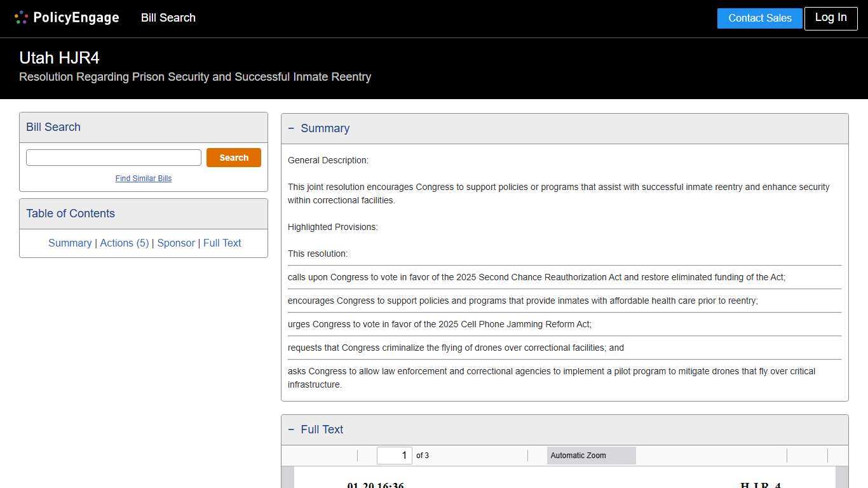The height and width of the screenshot is (488, 868).
Task: Collapse the Full Text section
Action: (292, 429)
